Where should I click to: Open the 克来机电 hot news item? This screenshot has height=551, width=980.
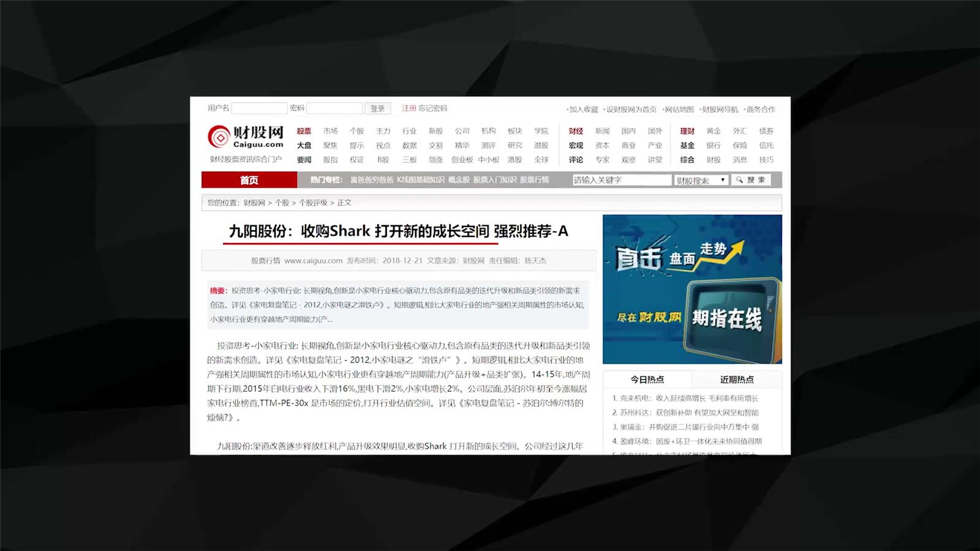(x=633, y=397)
